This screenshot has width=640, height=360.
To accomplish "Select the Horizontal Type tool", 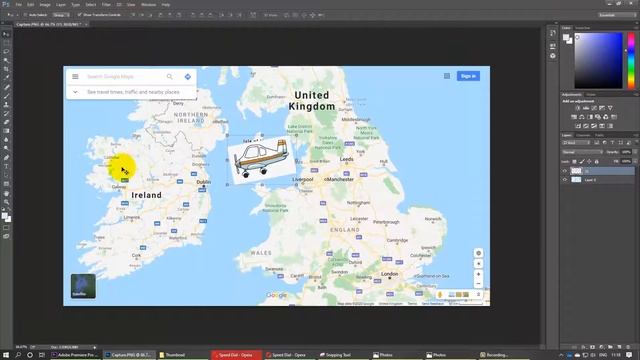I will coord(6,166).
